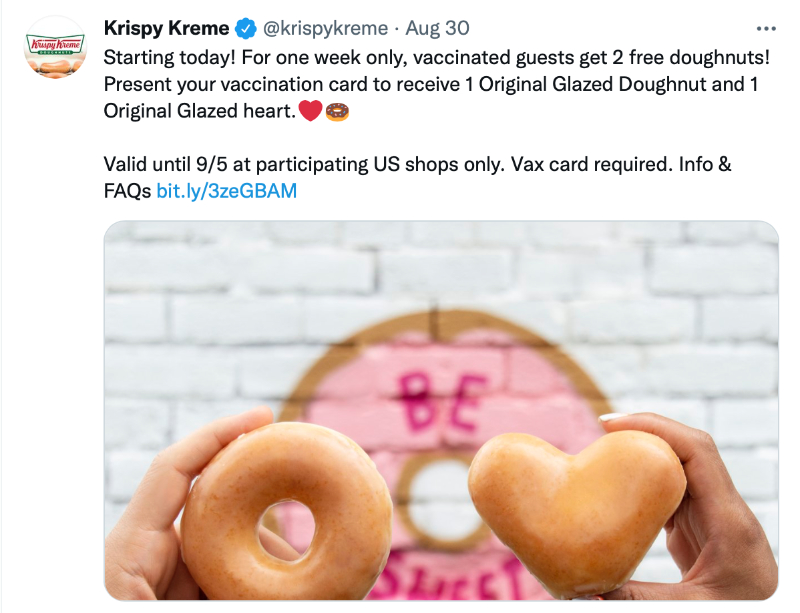Expand the attached doughnut photo
The width and height of the screenshot is (800, 613).
click(x=440, y=300)
